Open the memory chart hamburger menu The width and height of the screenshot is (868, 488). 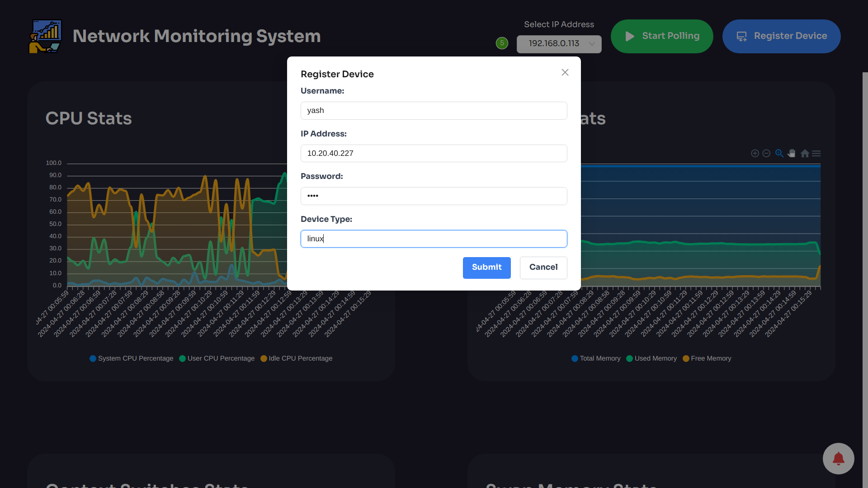(816, 154)
